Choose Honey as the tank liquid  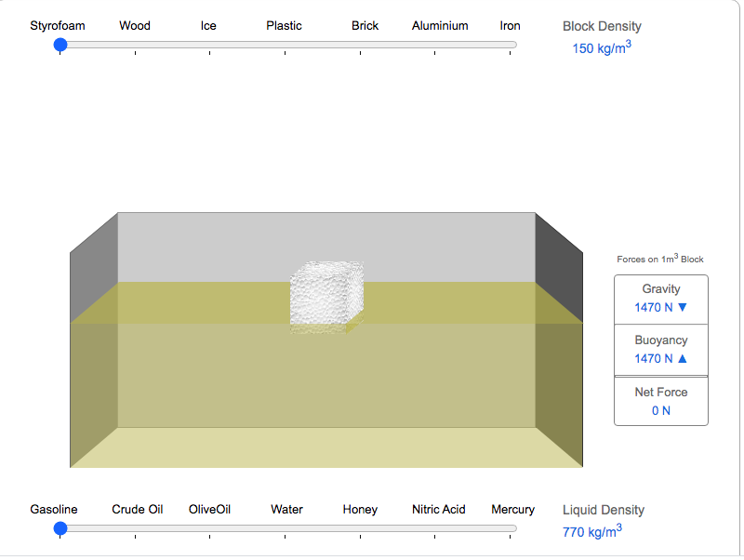tap(360, 510)
